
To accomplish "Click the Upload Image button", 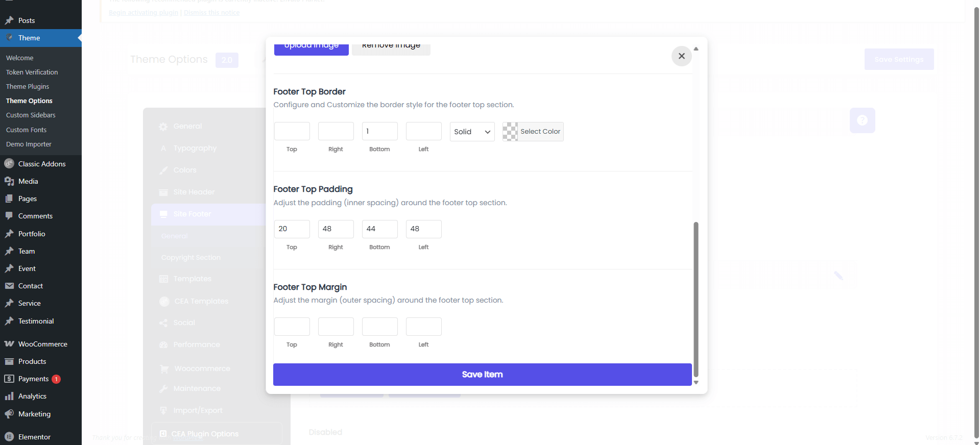I will (311, 47).
